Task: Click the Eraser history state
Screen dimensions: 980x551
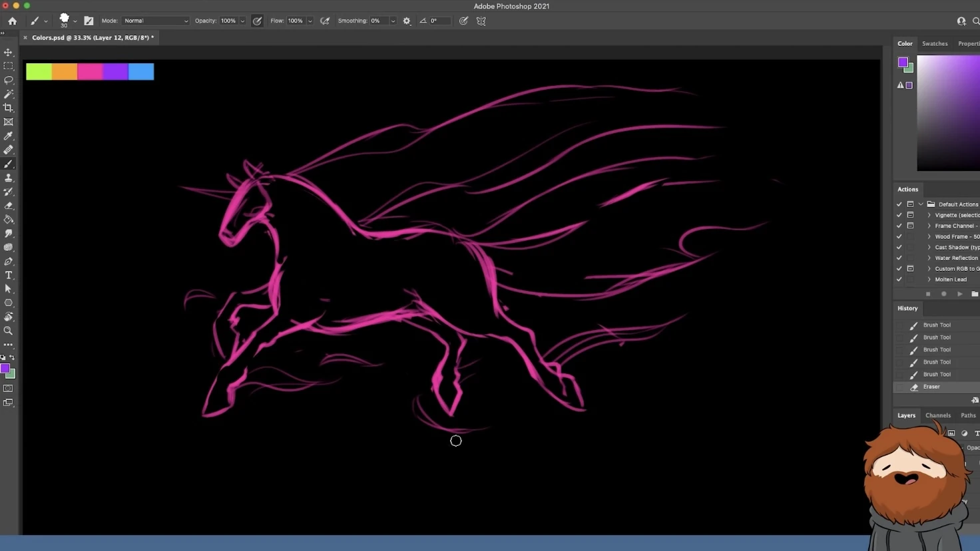Action: coord(931,387)
